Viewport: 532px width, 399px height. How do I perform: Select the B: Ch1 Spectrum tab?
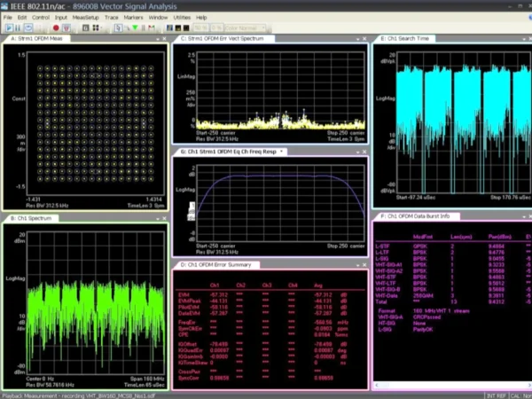click(x=31, y=218)
